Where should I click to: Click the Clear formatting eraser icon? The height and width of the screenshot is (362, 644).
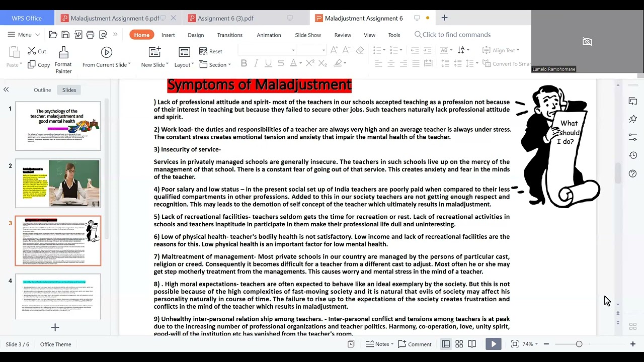360,50
